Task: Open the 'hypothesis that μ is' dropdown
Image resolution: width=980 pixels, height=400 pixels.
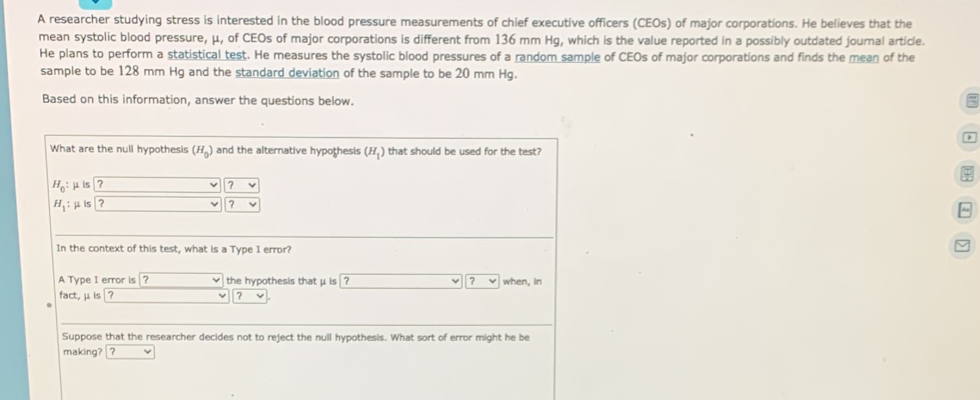Action: pos(400,280)
